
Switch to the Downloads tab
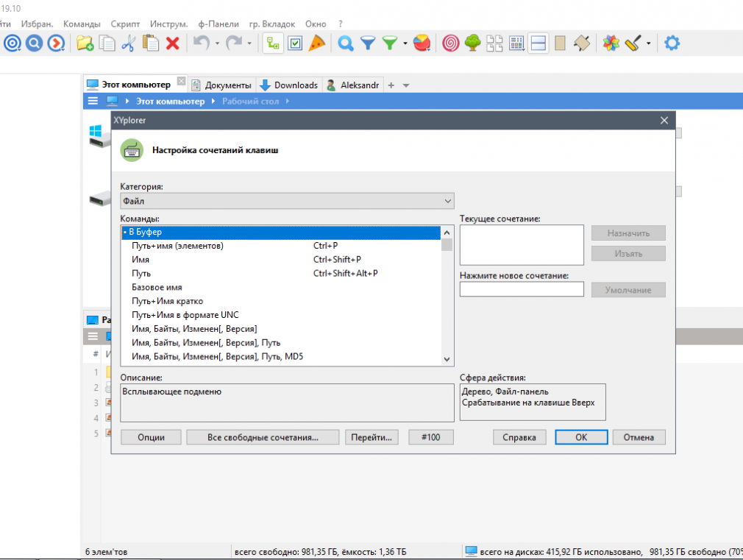tap(289, 85)
